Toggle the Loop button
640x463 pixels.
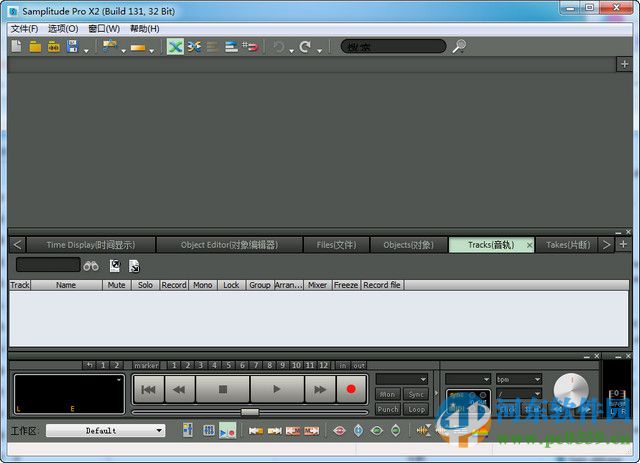click(x=416, y=409)
